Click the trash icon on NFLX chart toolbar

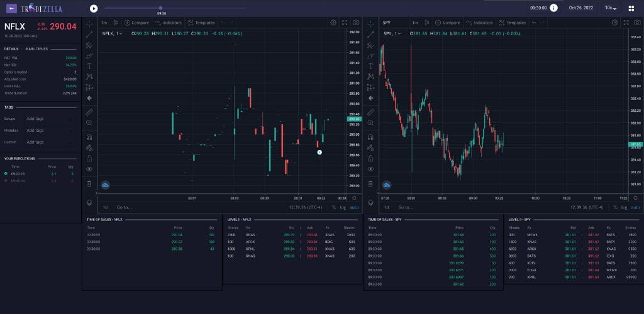89,183
